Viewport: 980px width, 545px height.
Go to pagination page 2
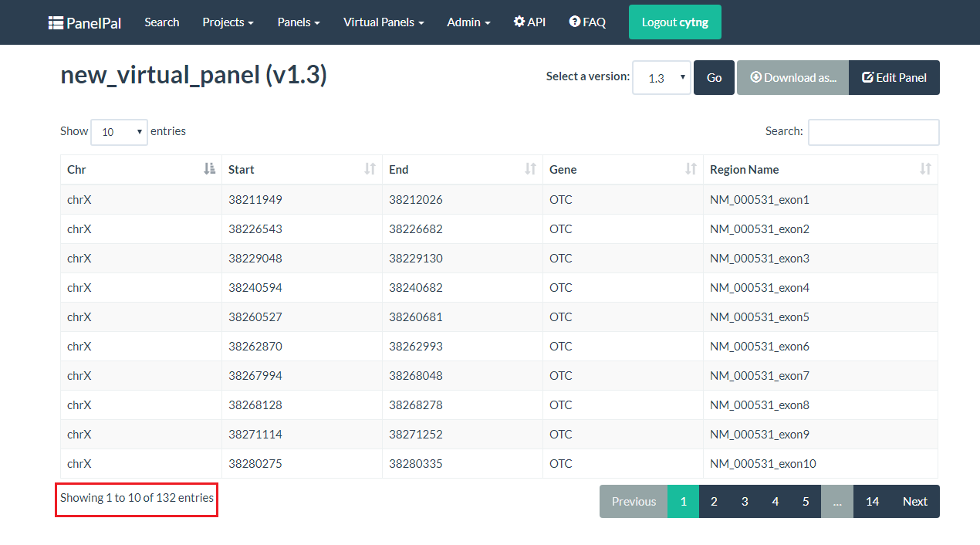[x=714, y=502]
